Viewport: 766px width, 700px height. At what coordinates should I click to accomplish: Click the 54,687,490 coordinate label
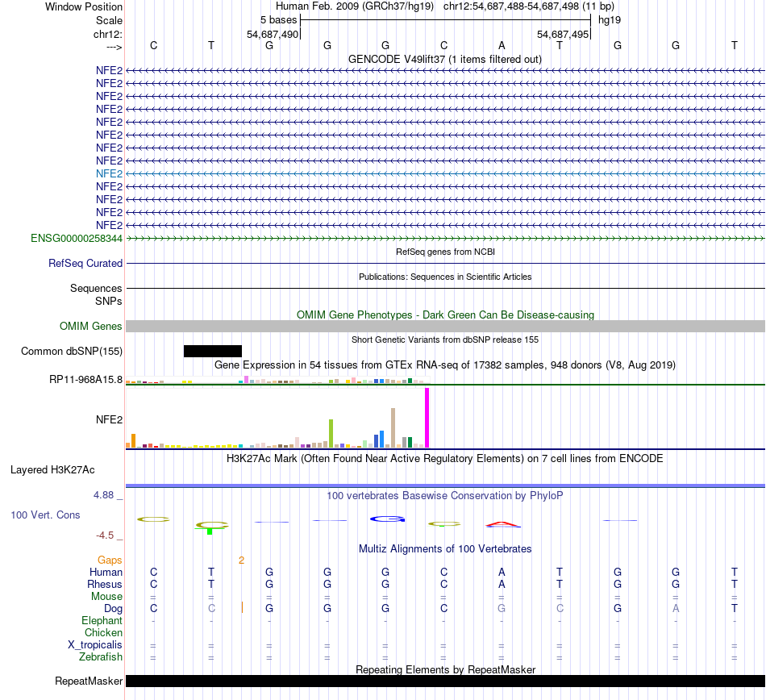[272, 34]
